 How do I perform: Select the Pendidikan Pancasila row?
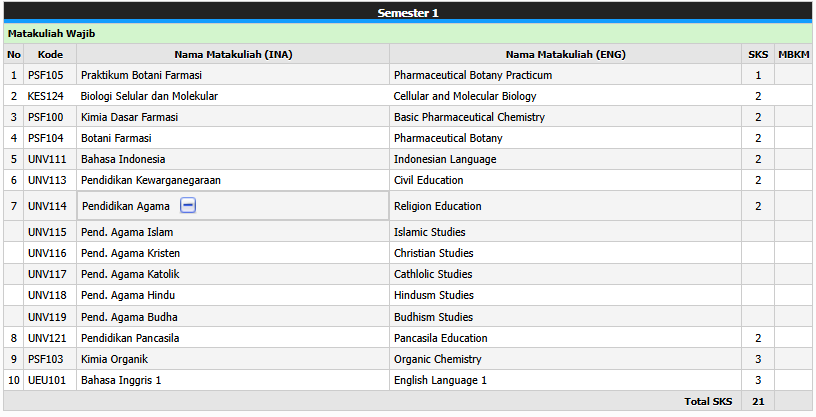408,338
